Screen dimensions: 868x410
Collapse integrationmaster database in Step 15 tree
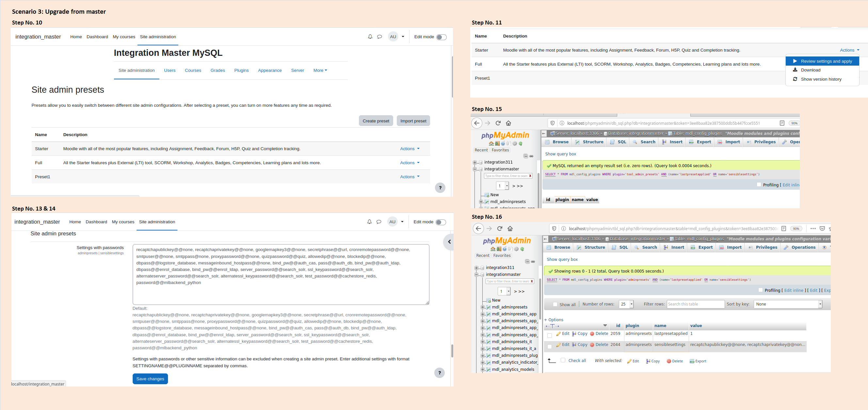pyautogui.click(x=475, y=169)
